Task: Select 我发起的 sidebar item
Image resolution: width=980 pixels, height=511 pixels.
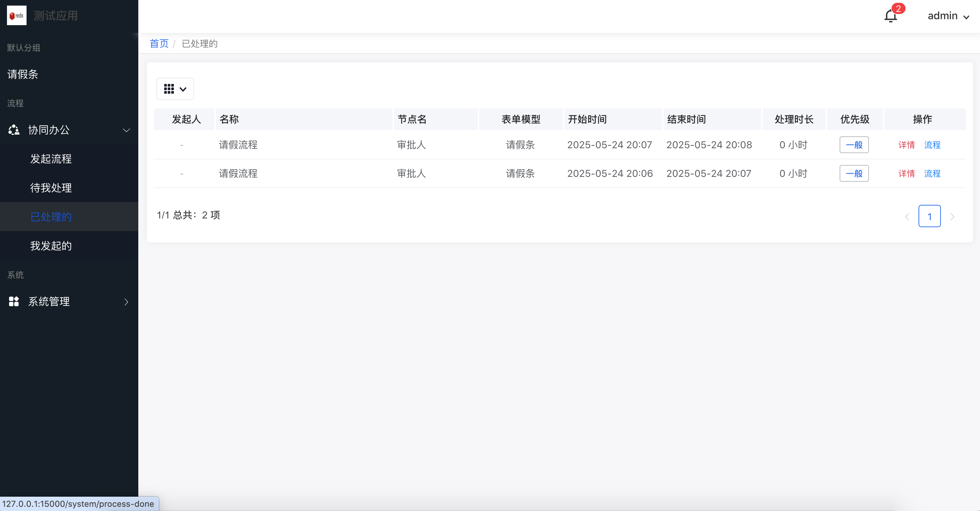Action: (51, 246)
